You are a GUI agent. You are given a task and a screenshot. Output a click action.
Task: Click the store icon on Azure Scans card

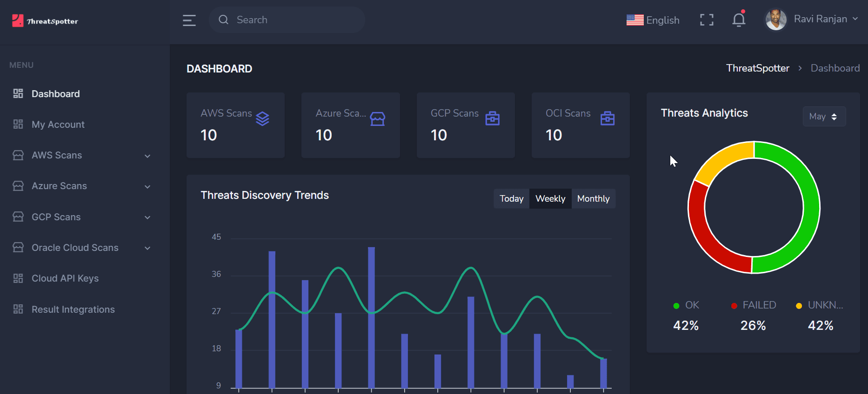[x=377, y=119]
